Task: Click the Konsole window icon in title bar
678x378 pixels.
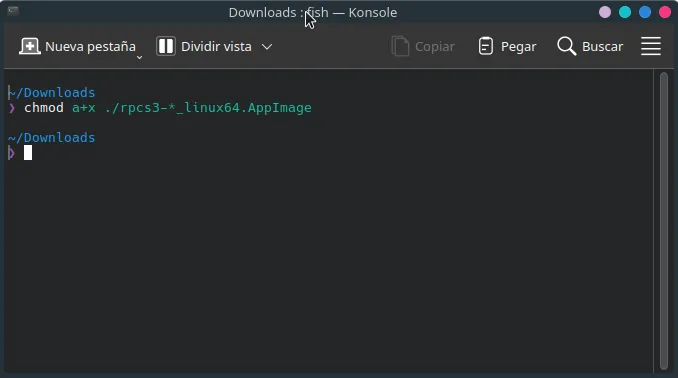Action: (x=13, y=11)
